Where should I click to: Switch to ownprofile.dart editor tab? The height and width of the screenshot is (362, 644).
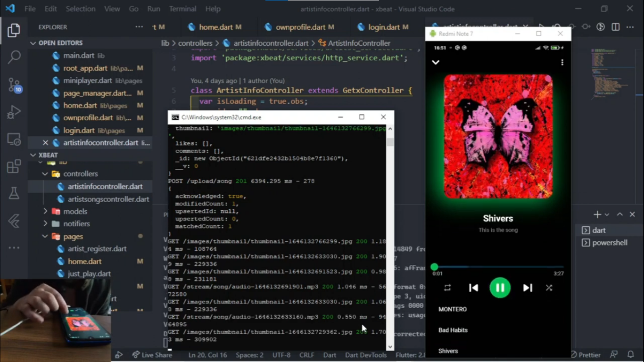[299, 27]
